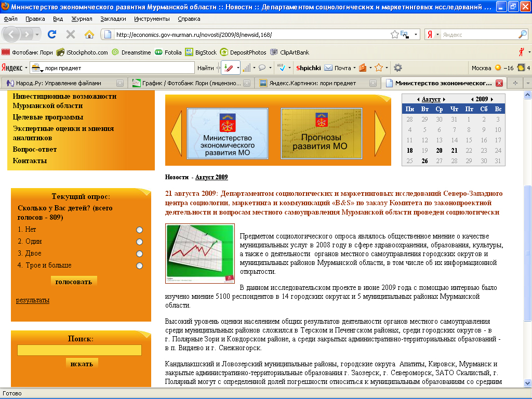Expand the highlighter tool dropdown arrow
532x399 pixels.
(x=237, y=68)
